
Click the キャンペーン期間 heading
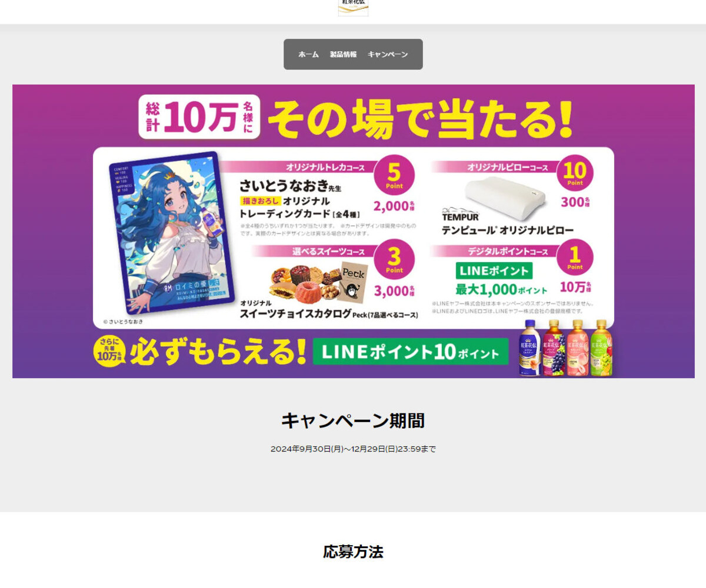pyautogui.click(x=353, y=420)
